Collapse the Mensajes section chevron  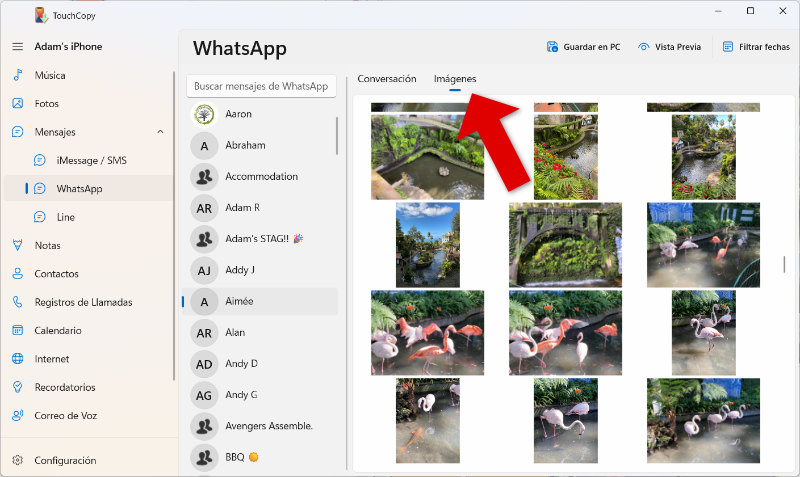click(x=160, y=132)
